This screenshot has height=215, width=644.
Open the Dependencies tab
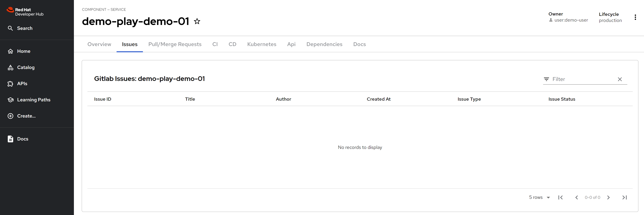(324, 44)
